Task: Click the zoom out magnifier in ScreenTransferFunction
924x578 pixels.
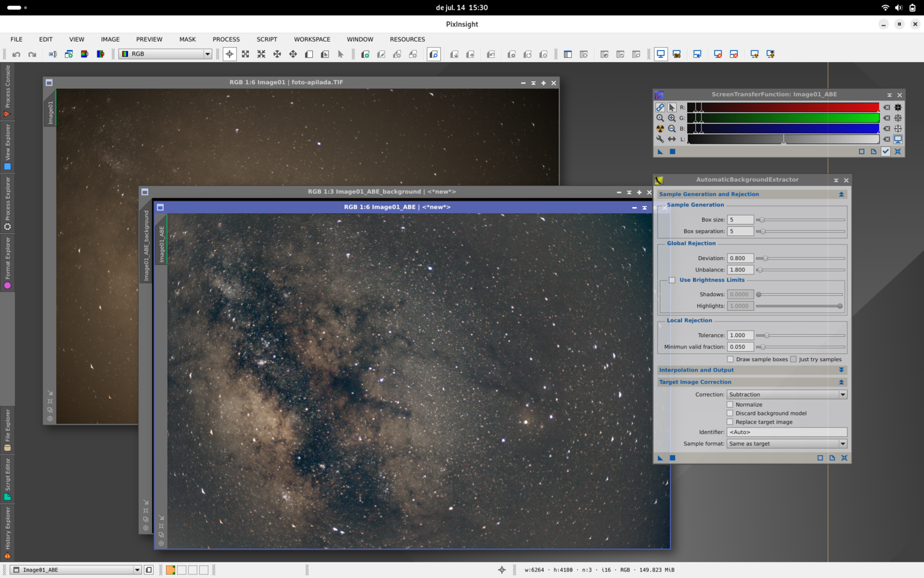Action: [x=671, y=128]
